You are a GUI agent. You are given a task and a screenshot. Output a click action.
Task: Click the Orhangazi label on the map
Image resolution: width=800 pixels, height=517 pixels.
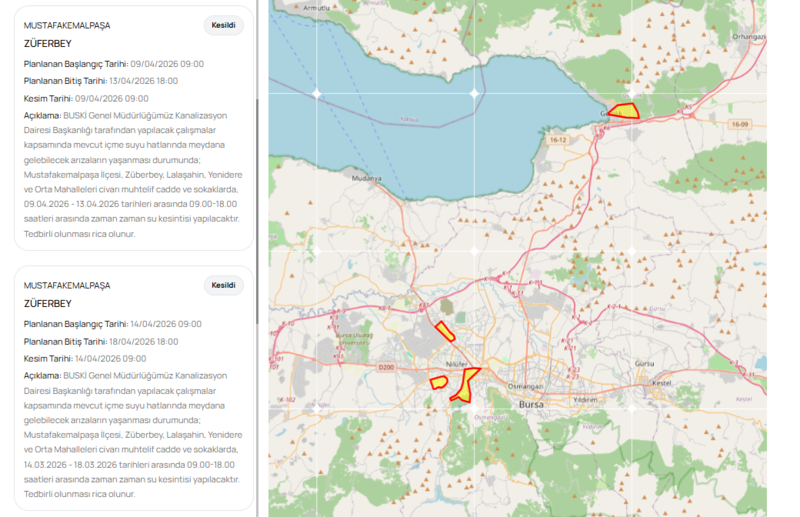pos(749,37)
